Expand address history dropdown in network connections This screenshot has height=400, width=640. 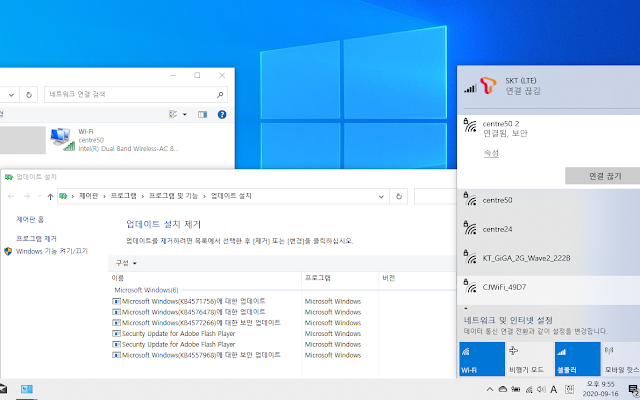[x=11, y=95]
